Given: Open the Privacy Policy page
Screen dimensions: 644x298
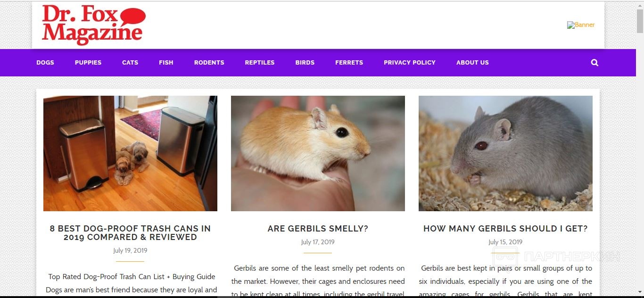Looking at the screenshot, I should point(410,63).
